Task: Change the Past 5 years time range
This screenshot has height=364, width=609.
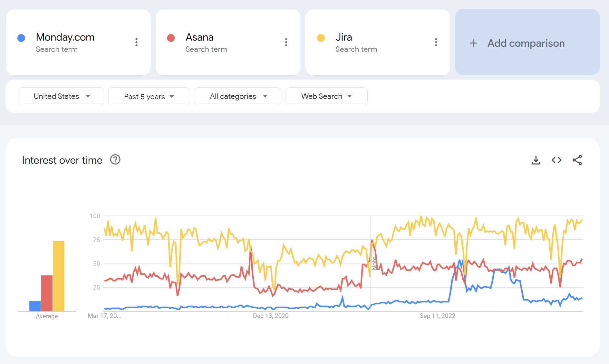Action: point(149,96)
